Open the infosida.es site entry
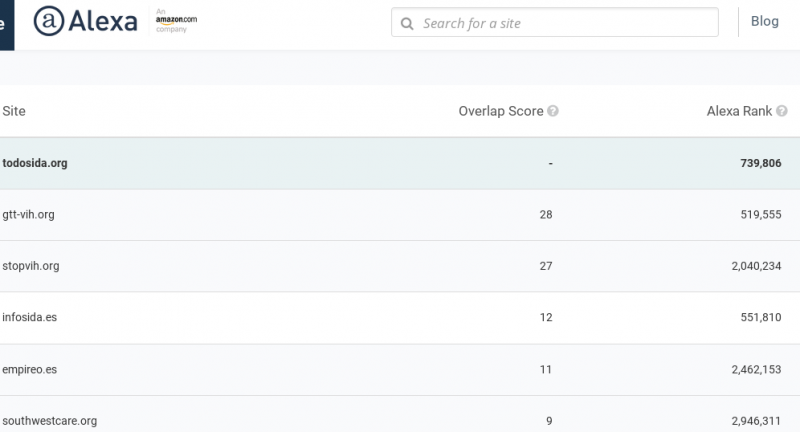Image resolution: width=800 pixels, height=432 pixels. tap(30, 317)
